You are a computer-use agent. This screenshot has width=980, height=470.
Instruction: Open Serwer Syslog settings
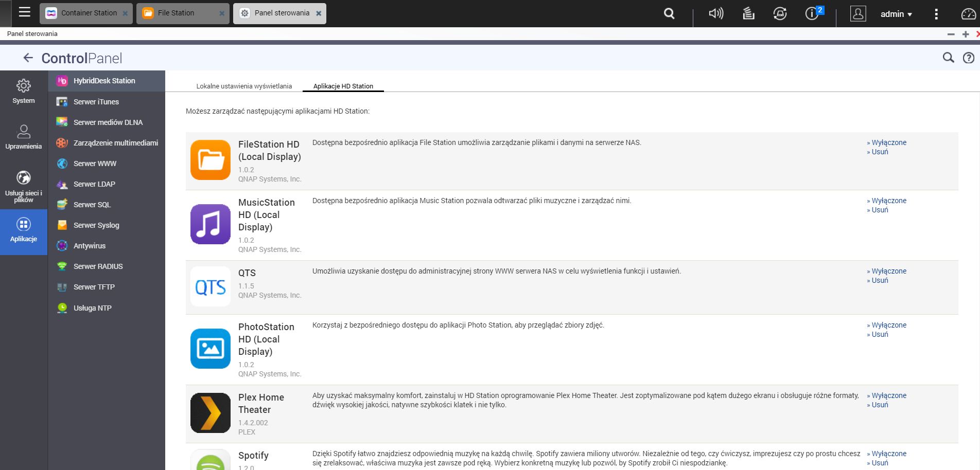[107, 225]
